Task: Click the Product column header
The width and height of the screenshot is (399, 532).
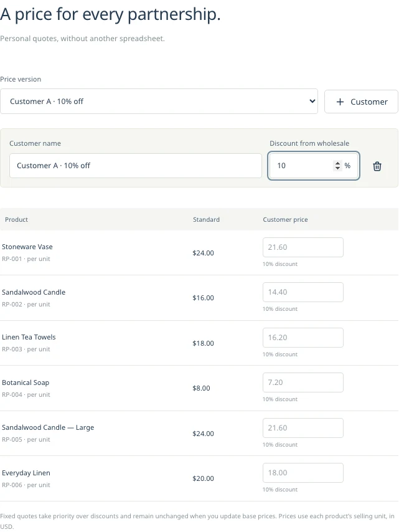Action: pos(16,219)
